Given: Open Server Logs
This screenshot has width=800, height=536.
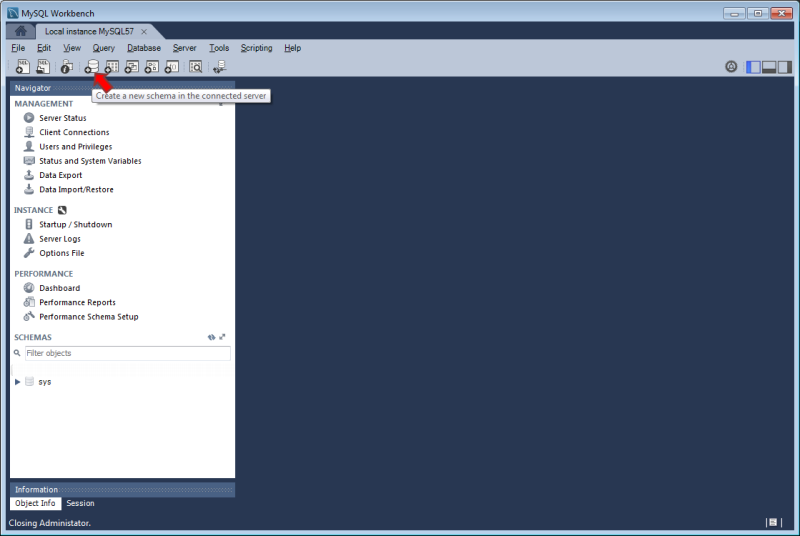Looking at the screenshot, I should click(60, 239).
